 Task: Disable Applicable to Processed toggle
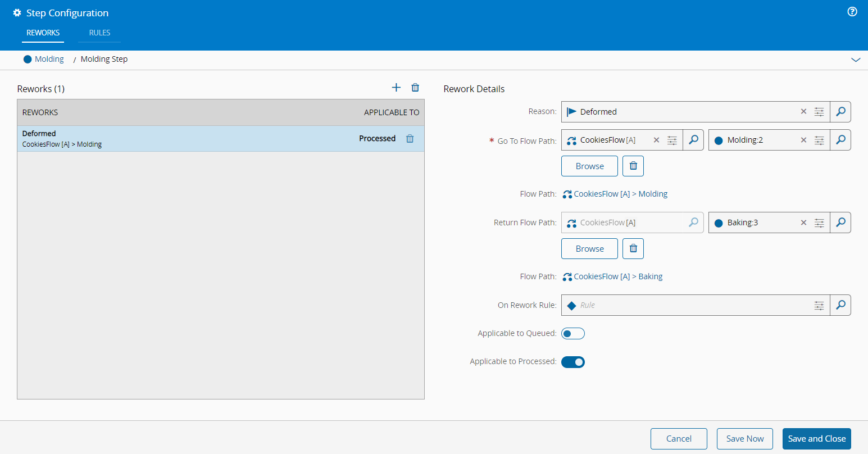tap(573, 362)
